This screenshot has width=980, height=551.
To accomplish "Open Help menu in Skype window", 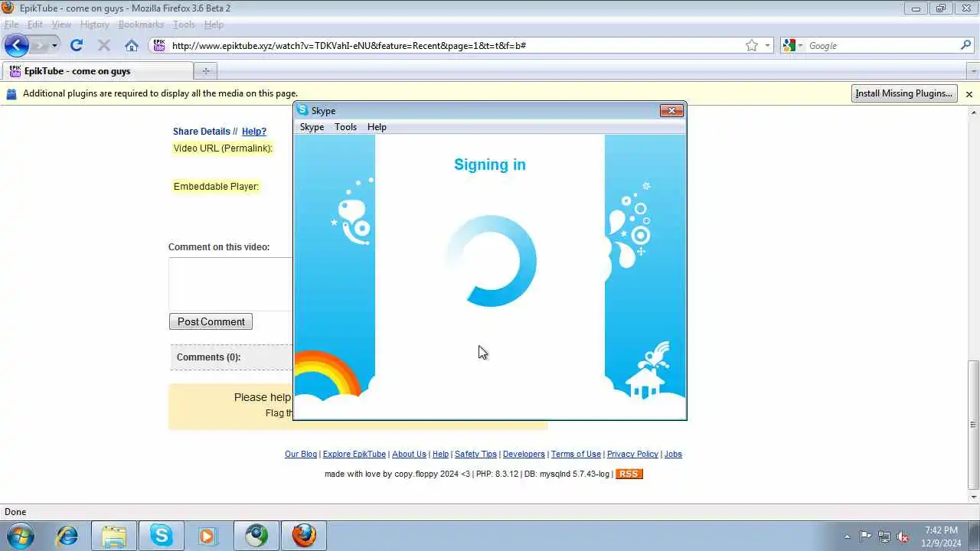I will (x=377, y=127).
